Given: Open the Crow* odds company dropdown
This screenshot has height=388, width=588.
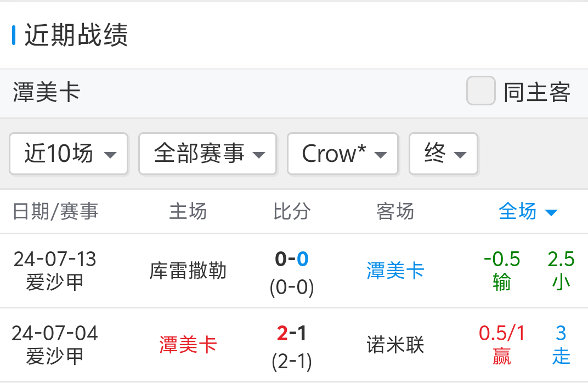Looking at the screenshot, I should 343,154.
